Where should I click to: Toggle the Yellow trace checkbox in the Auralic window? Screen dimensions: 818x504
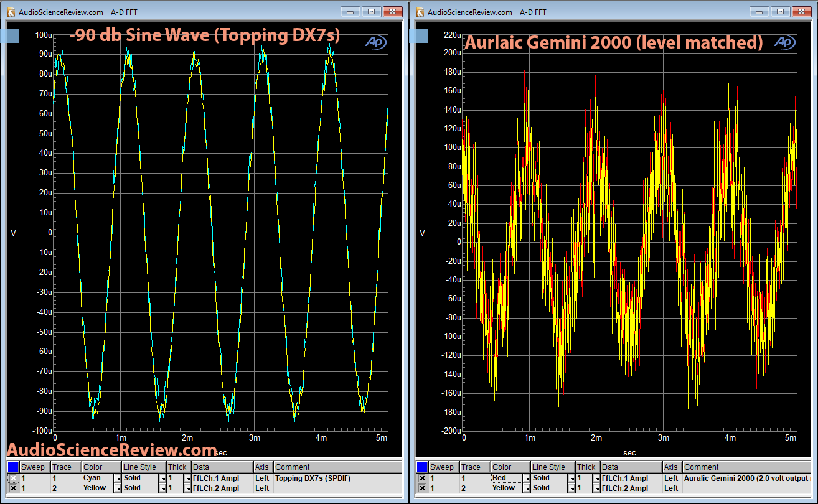pos(422,488)
